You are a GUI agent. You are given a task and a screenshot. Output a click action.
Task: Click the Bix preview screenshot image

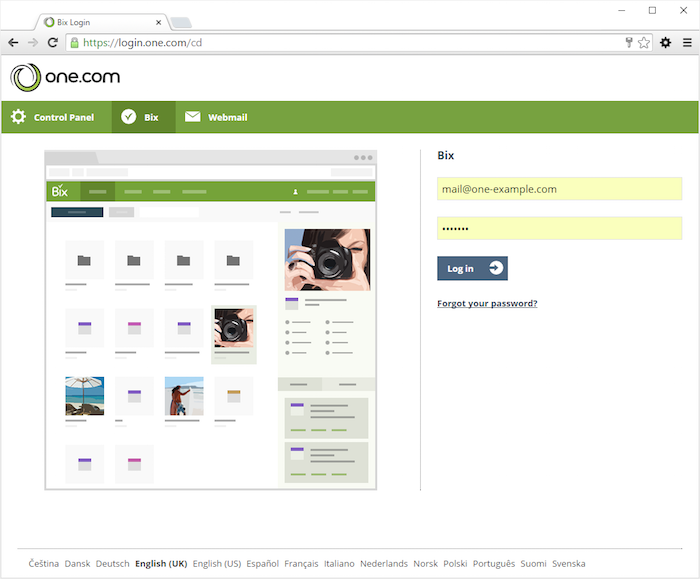[211, 320]
